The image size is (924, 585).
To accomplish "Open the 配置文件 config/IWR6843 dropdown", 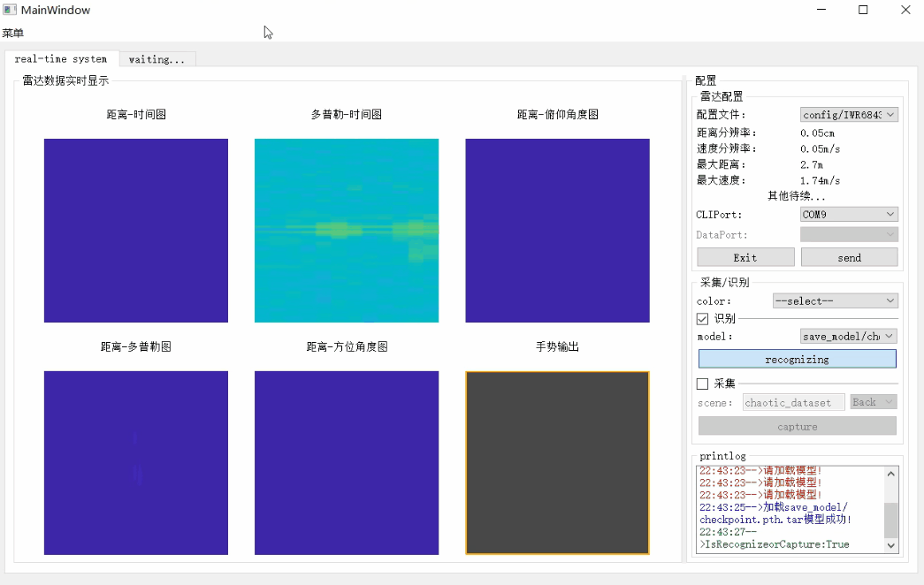I will click(847, 113).
